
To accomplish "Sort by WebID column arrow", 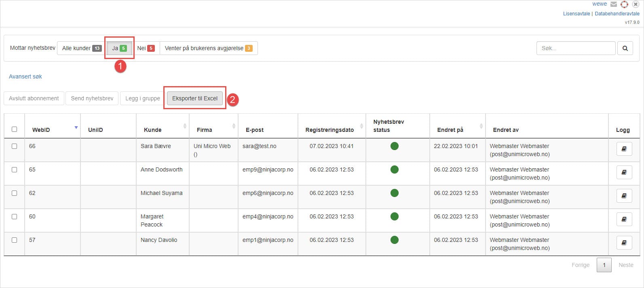I will (76, 128).
